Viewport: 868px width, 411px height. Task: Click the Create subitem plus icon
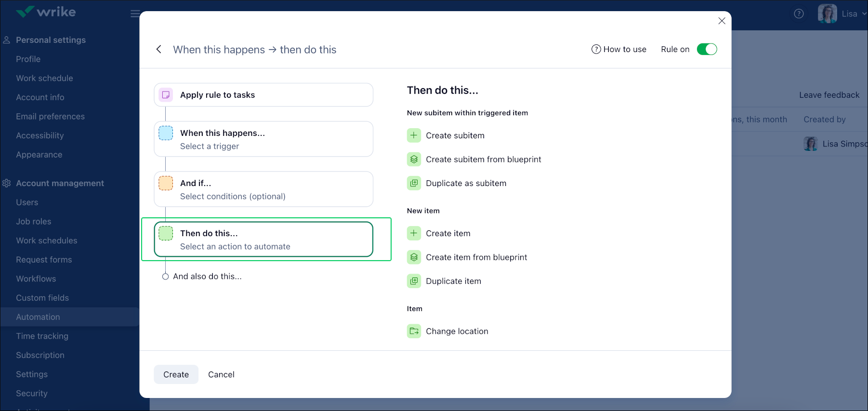click(414, 135)
